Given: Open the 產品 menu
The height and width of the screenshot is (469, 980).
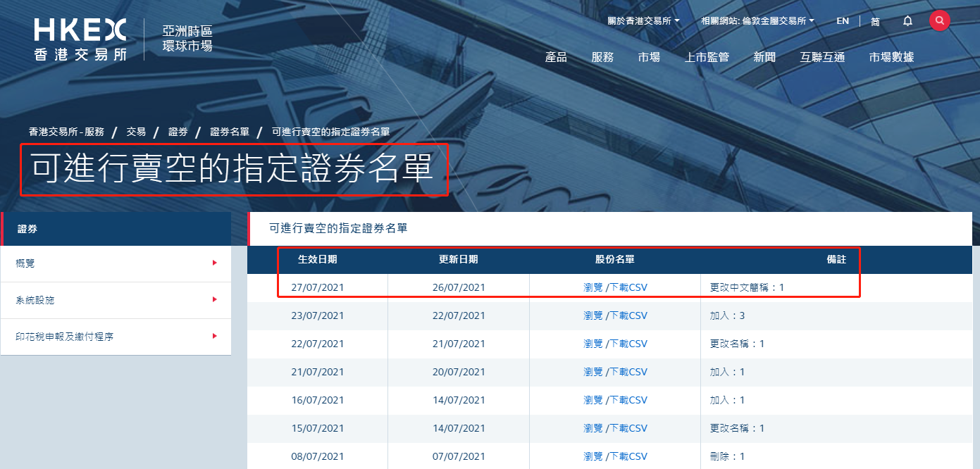Looking at the screenshot, I should (556, 58).
